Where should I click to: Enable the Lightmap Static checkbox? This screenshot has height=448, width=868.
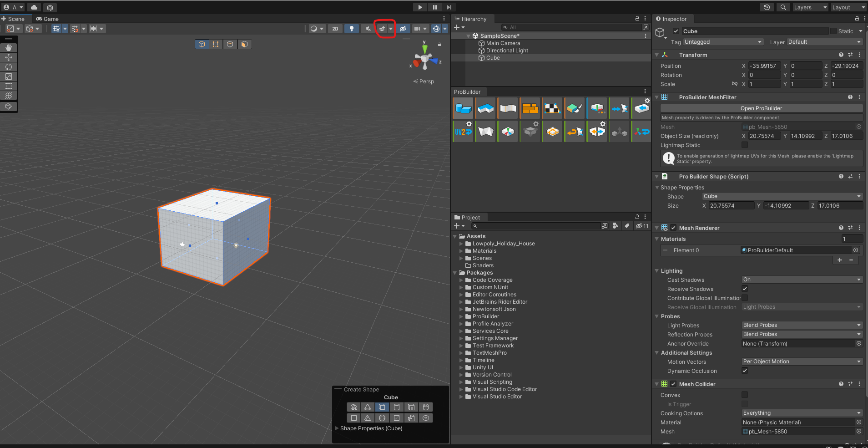(745, 145)
